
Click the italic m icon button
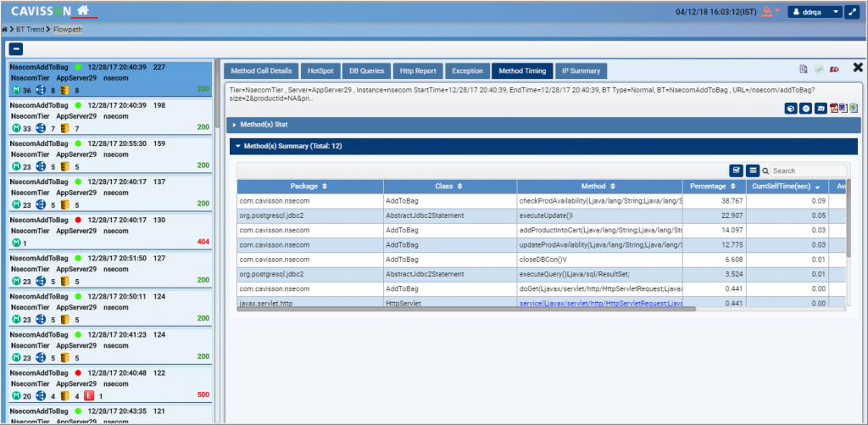pyautogui.click(x=821, y=109)
